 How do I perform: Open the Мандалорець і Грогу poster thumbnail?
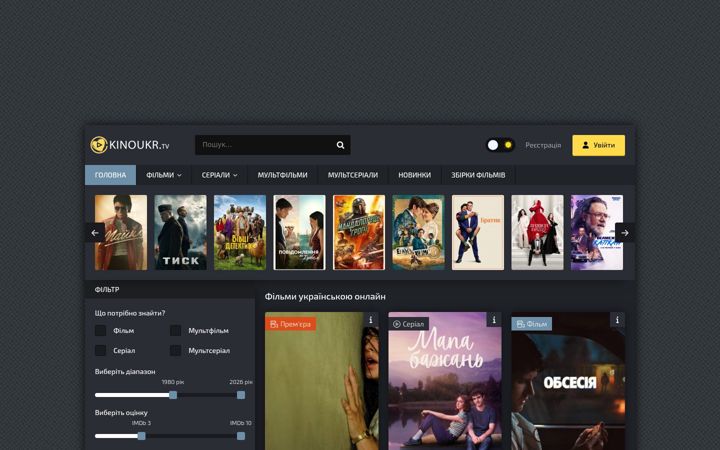click(x=359, y=232)
